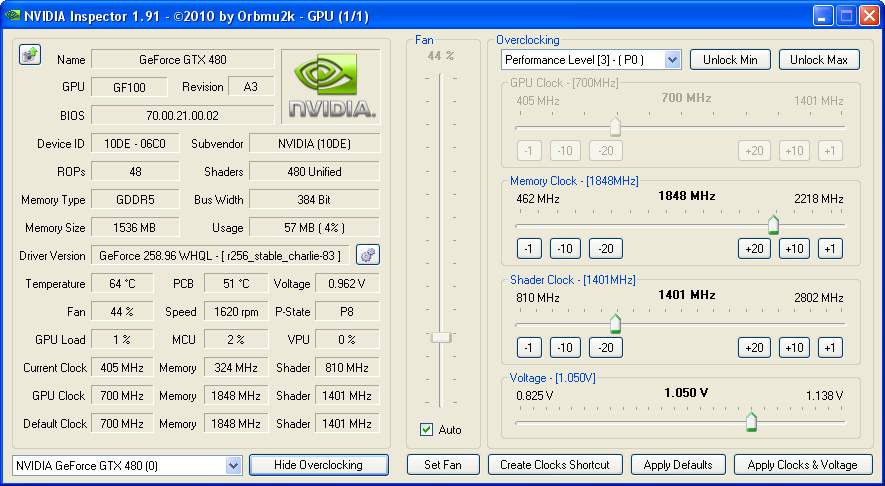
Task: Click Apply Defaults button
Action: pyautogui.click(x=678, y=465)
